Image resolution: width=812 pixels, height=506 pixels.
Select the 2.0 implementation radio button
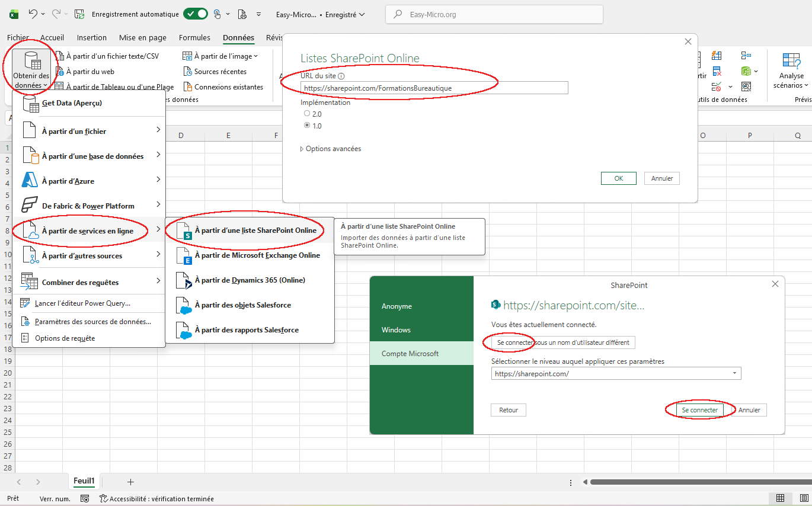306,114
